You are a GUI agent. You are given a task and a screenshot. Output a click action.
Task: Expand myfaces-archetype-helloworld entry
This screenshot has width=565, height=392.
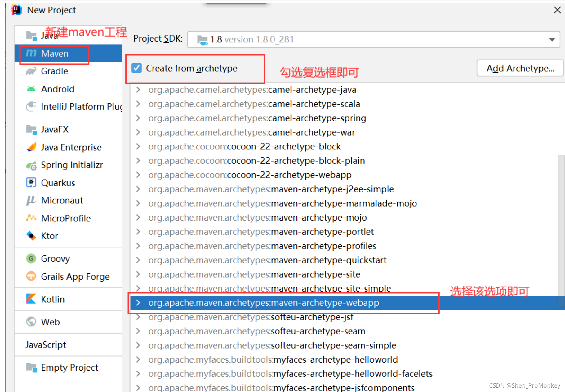[138, 360]
